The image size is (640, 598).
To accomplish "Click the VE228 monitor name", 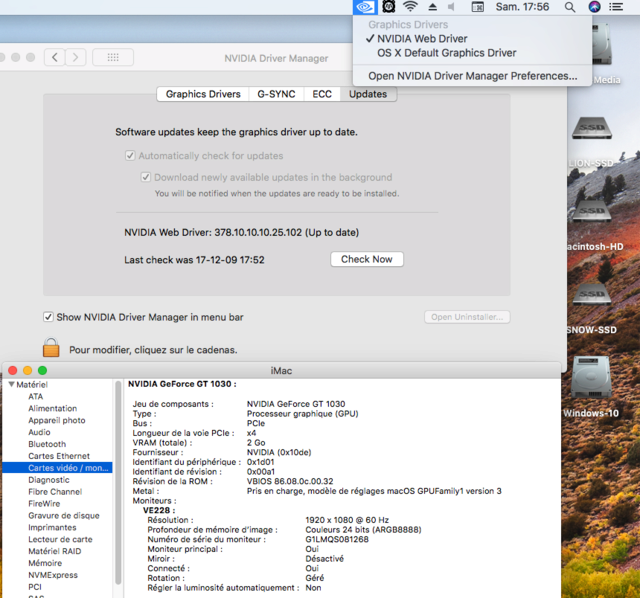I will point(158,510).
